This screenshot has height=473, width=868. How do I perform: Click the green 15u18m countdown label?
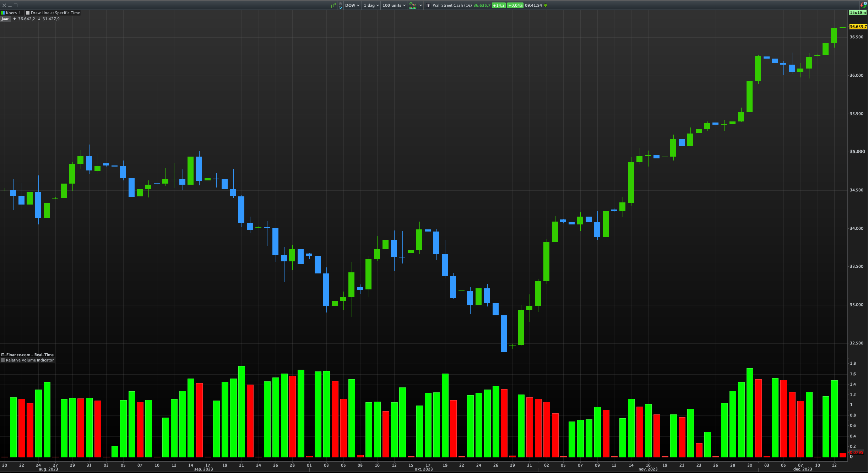pos(857,12)
